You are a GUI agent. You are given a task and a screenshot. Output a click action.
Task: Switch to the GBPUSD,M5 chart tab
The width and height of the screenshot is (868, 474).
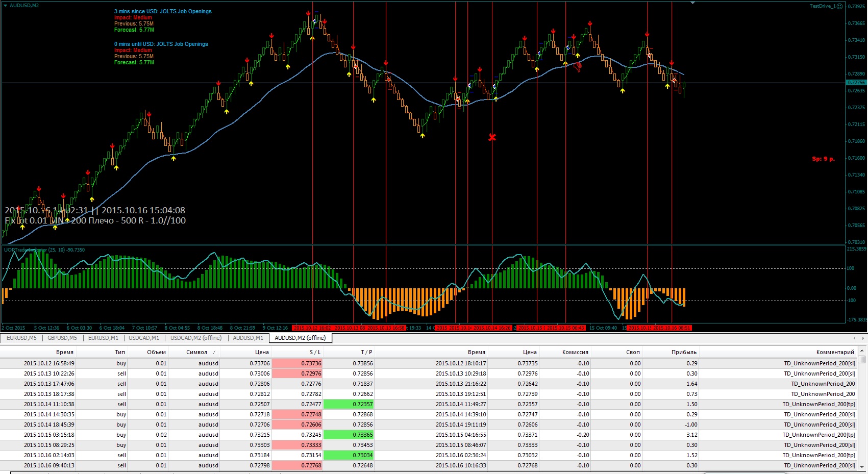click(x=62, y=338)
